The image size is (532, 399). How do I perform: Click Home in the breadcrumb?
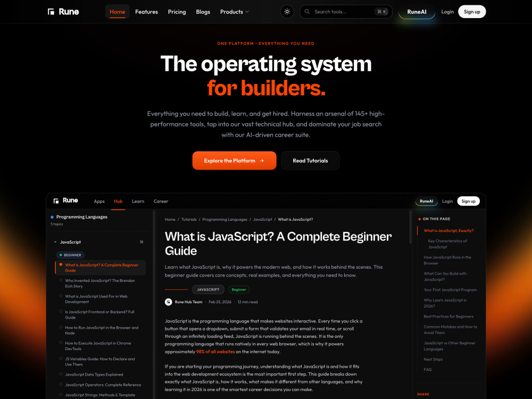pos(170,220)
